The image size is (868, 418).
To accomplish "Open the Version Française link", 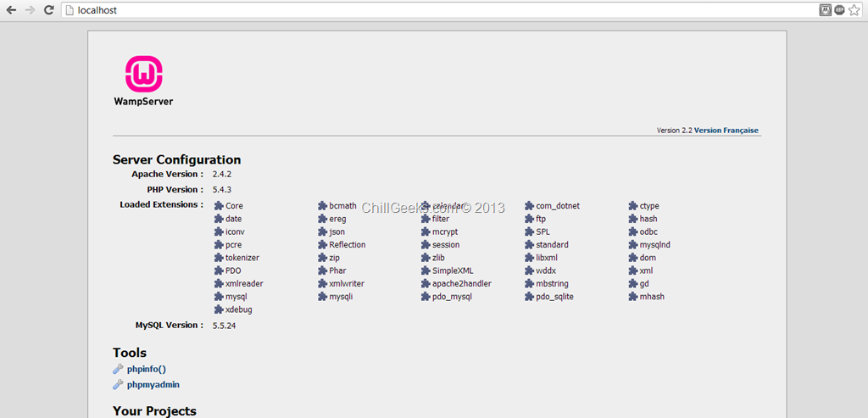I will coord(726,130).
